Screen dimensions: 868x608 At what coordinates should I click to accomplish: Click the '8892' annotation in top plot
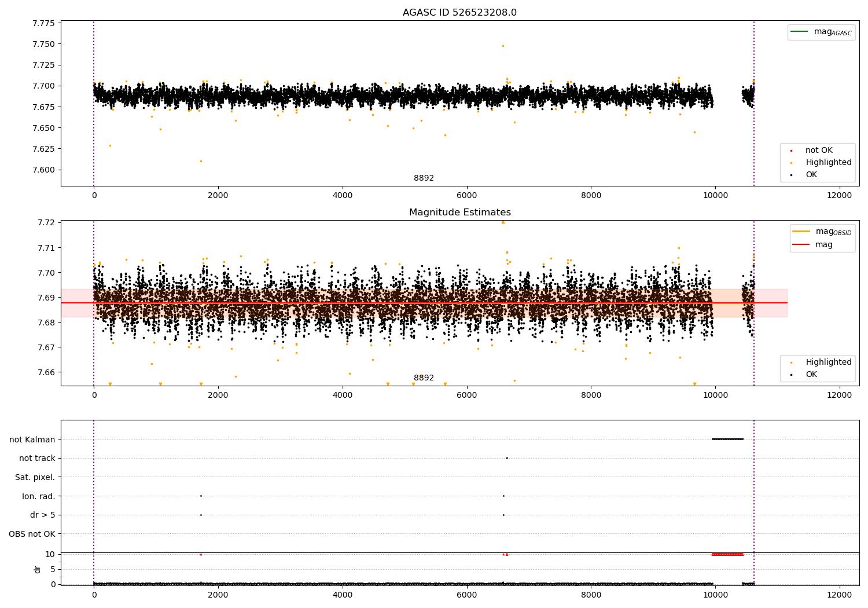pyautogui.click(x=424, y=178)
